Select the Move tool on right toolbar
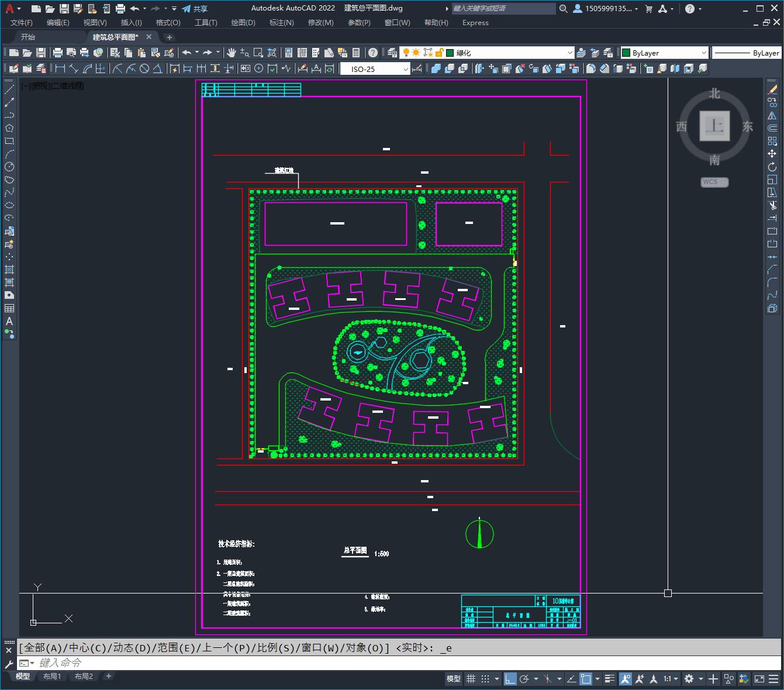Viewport: 784px width, 690px height. point(772,154)
